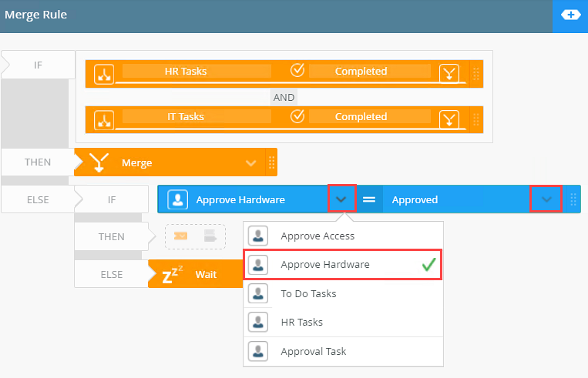Click the equals operator in the condition
The image size is (588, 378).
369,199
